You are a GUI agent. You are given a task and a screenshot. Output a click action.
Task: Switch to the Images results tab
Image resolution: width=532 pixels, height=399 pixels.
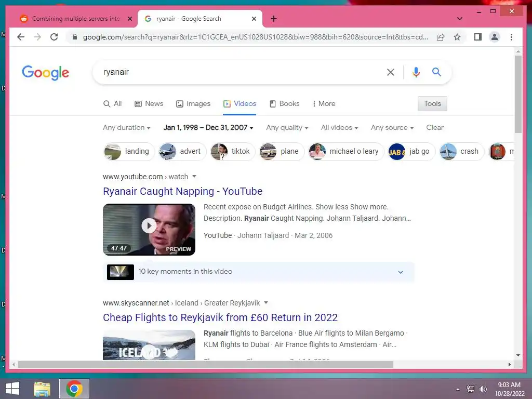(193, 103)
